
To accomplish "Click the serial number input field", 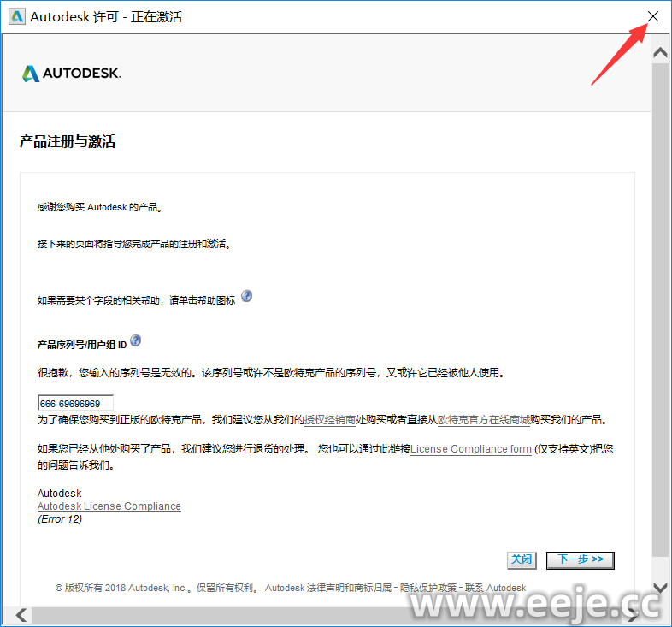I will 75,404.
